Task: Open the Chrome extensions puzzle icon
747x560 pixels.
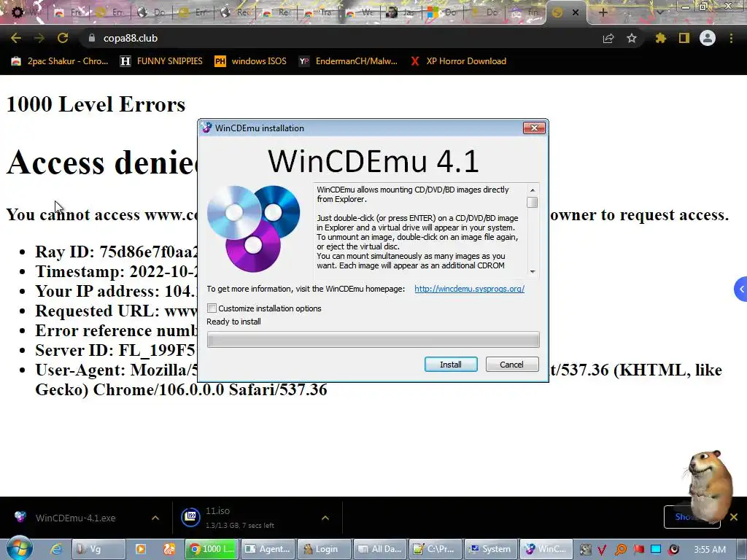Action: tap(660, 38)
